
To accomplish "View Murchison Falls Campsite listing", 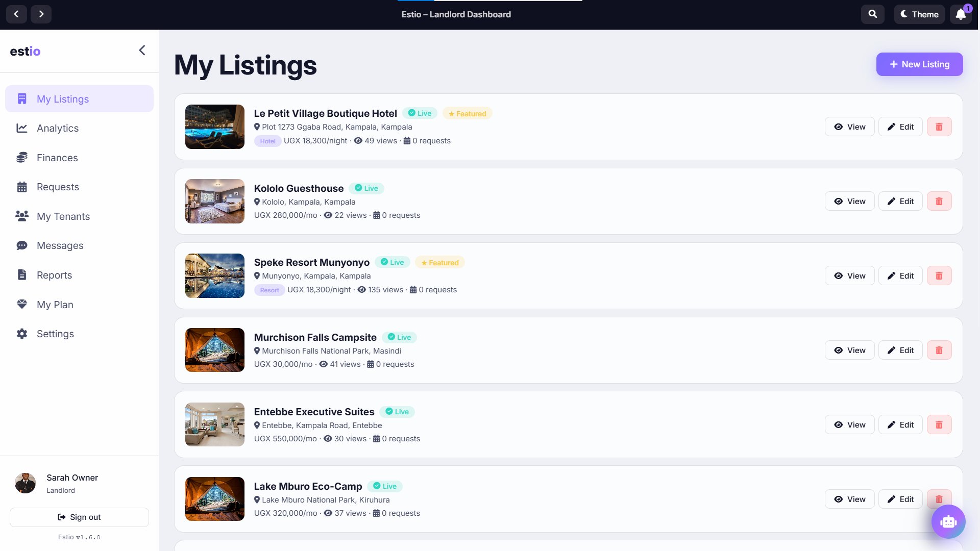I will point(849,350).
